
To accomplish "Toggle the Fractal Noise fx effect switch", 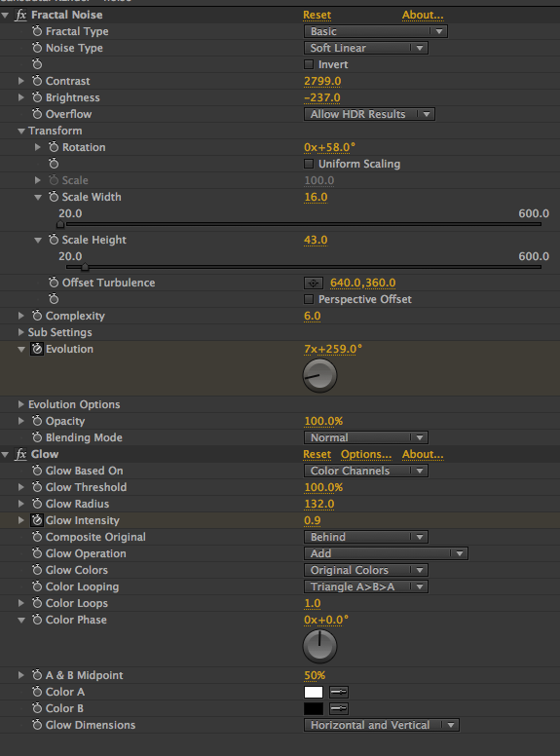I will point(20,15).
